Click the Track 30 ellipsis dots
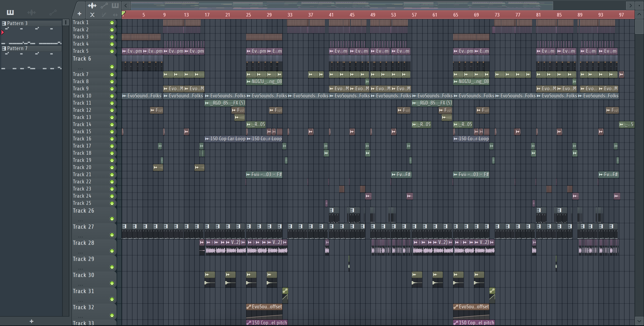 (x=80, y=285)
